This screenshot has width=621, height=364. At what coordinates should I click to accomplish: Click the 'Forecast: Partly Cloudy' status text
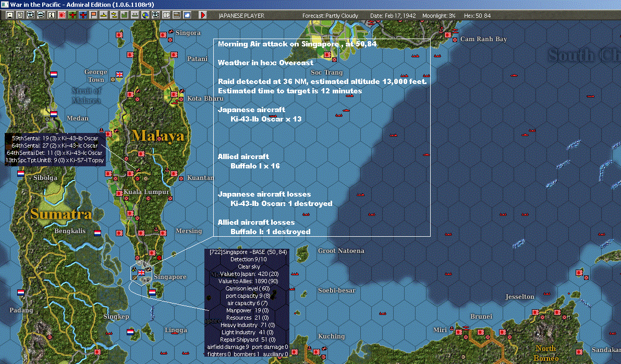(330, 16)
